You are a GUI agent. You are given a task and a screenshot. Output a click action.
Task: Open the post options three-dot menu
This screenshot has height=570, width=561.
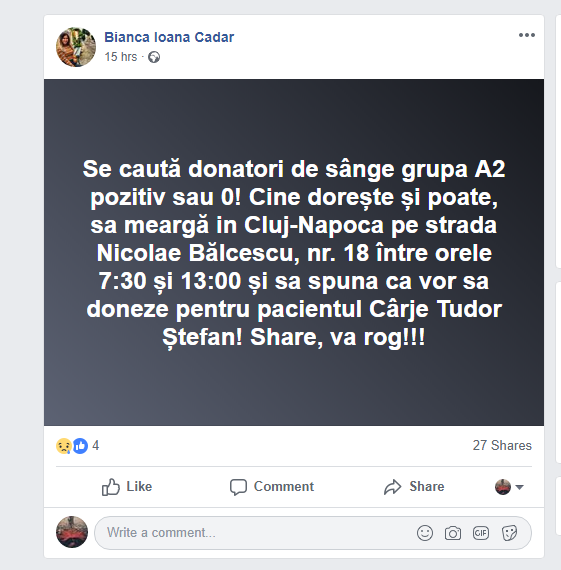pos(526,35)
